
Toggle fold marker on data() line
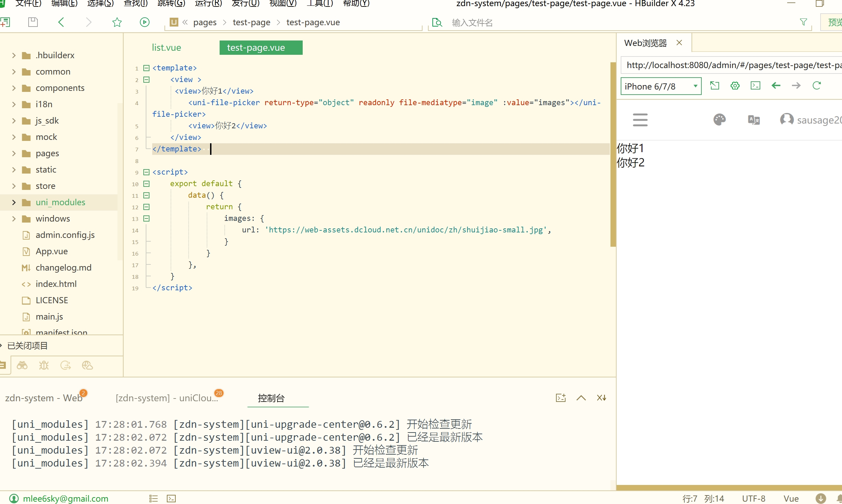(146, 195)
